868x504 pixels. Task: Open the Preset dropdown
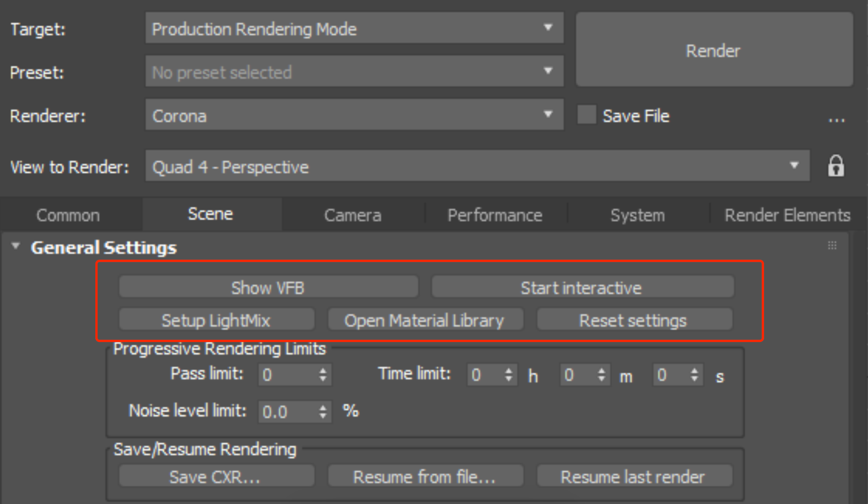coord(354,72)
